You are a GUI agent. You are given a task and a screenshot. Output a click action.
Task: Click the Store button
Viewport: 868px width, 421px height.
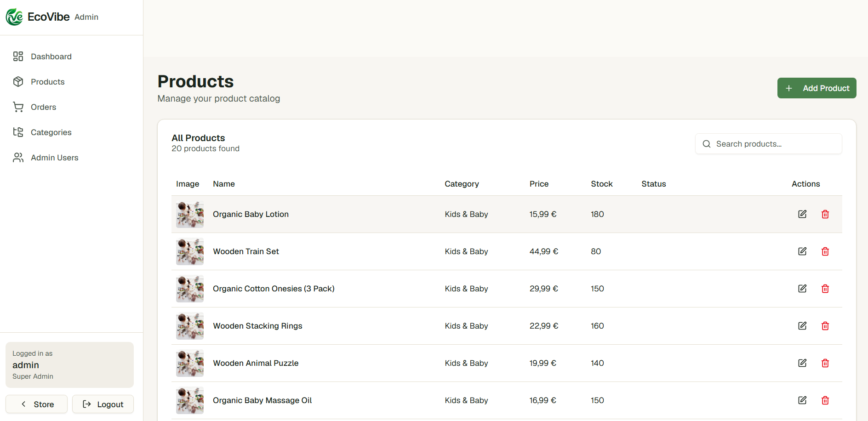click(36, 404)
